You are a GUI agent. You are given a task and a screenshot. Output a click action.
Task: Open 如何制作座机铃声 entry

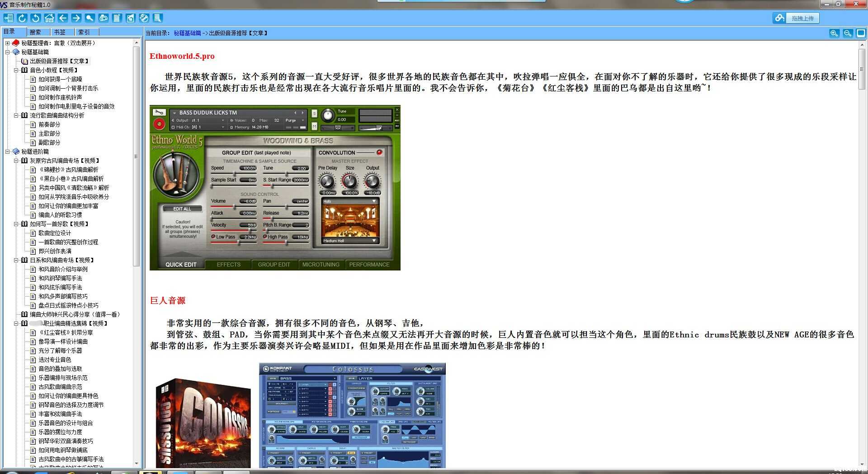tap(60, 97)
